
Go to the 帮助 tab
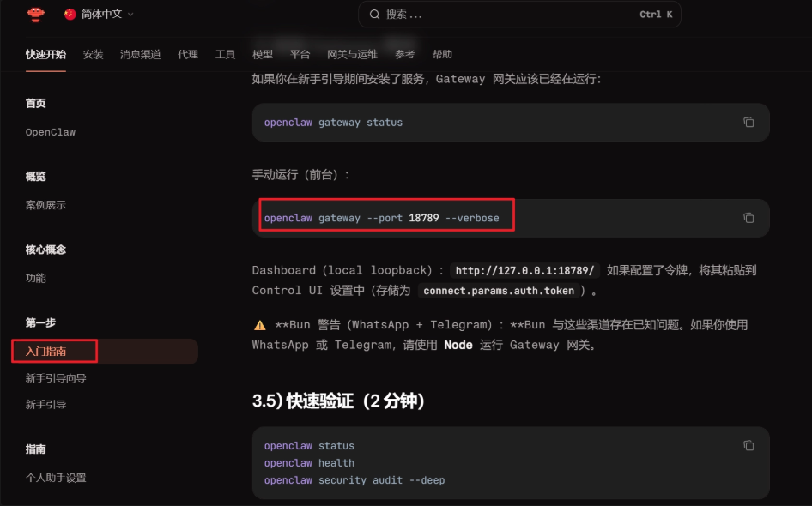[x=442, y=54]
